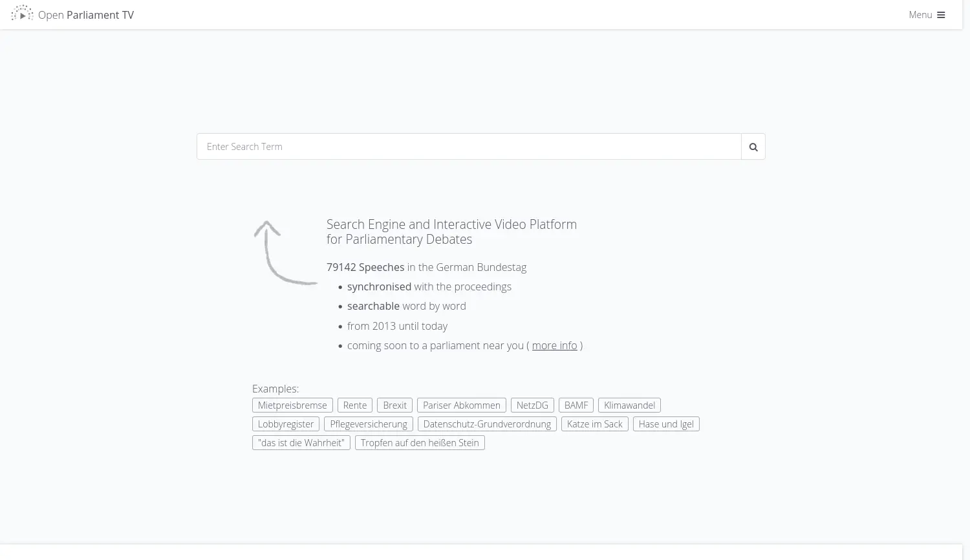This screenshot has width=970, height=560.
Task: Select the Katze im Sack example
Action: tap(594, 424)
